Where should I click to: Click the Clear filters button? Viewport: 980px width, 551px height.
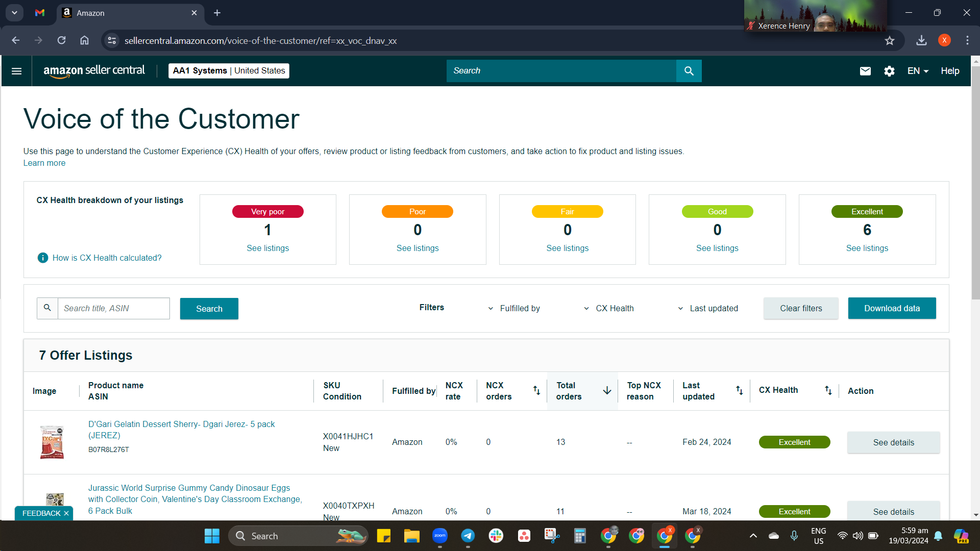point(801,308)
